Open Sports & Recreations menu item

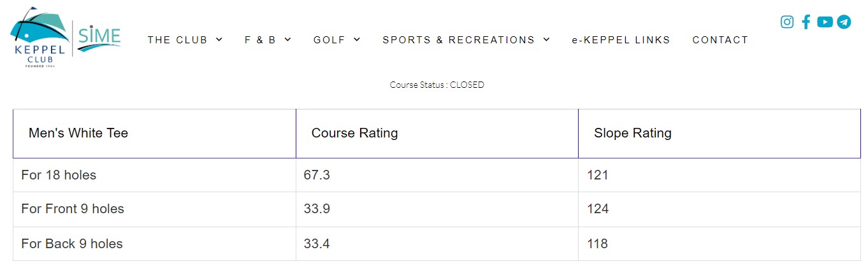(458, 40)
